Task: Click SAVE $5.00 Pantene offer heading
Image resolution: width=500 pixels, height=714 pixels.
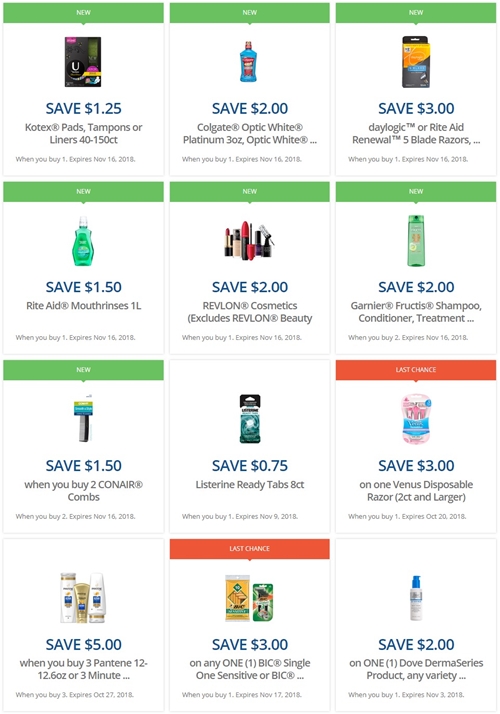Action: 83,644
